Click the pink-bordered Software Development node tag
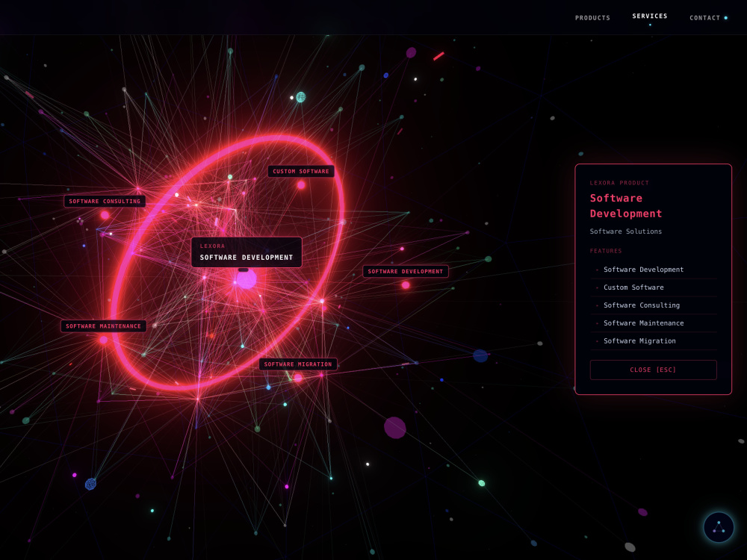The height and width of the screenshot is (560, 747). tap(406, 272)
